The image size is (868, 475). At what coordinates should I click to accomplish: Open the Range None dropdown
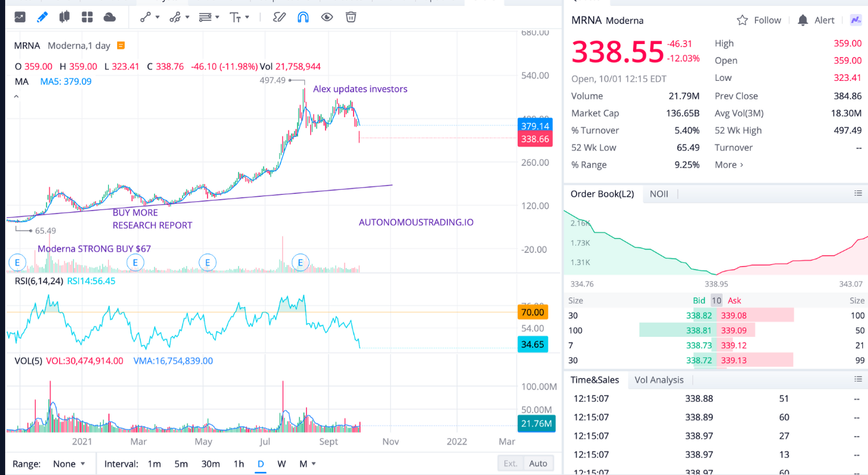click(x=69, y=464)
